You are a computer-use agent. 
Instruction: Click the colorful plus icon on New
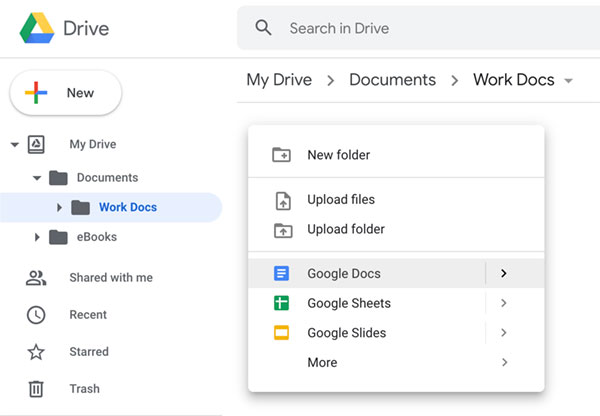point(36,93)
